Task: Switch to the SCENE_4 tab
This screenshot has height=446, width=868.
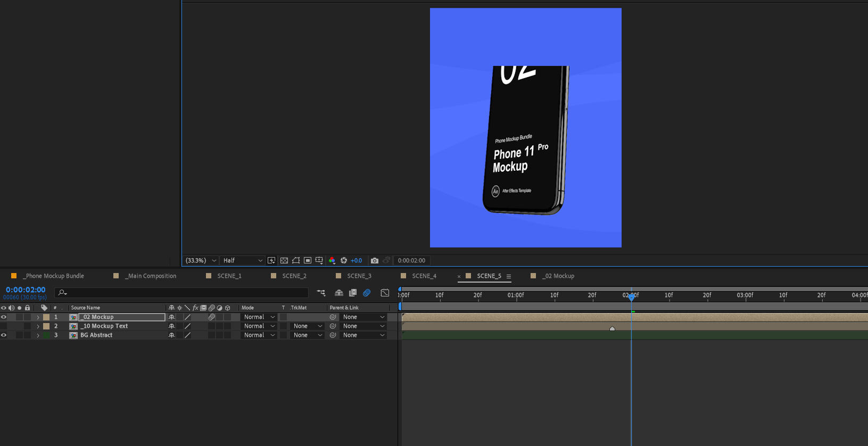Action: [424, 276]
